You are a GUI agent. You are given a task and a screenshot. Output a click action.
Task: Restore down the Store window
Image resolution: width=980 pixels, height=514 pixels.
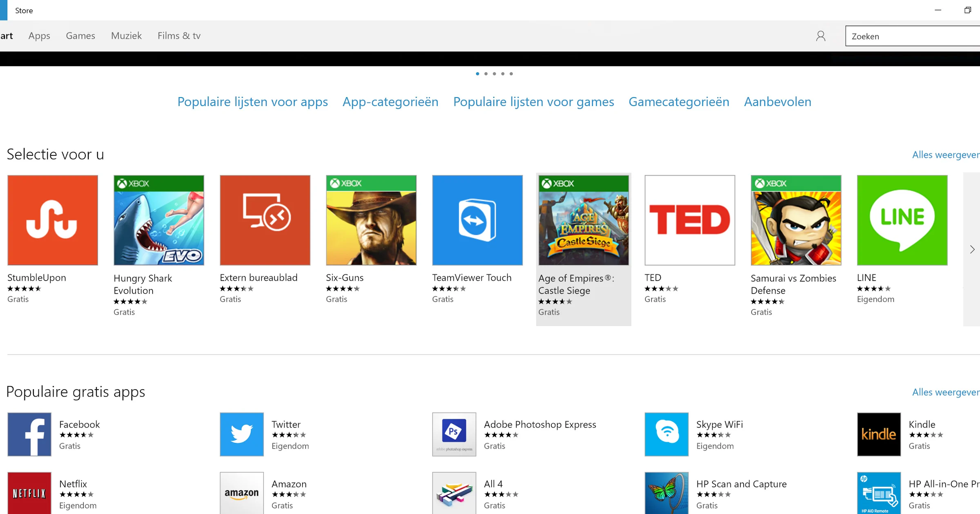pyautogui.click(x=967, y=10)
